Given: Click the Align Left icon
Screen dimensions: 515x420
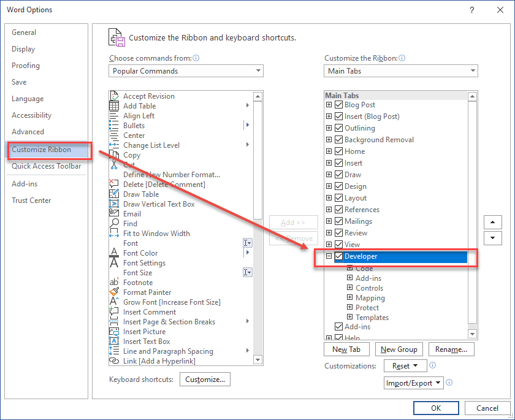Looking at the screenshot, I should (114, 116).
